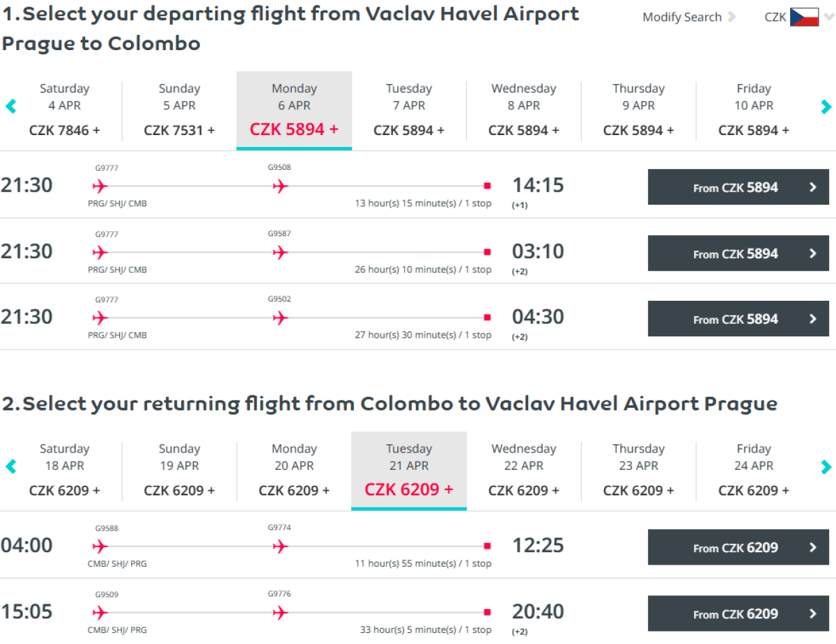
Task: Click plane icon for flight G9508
Action: 280,186
